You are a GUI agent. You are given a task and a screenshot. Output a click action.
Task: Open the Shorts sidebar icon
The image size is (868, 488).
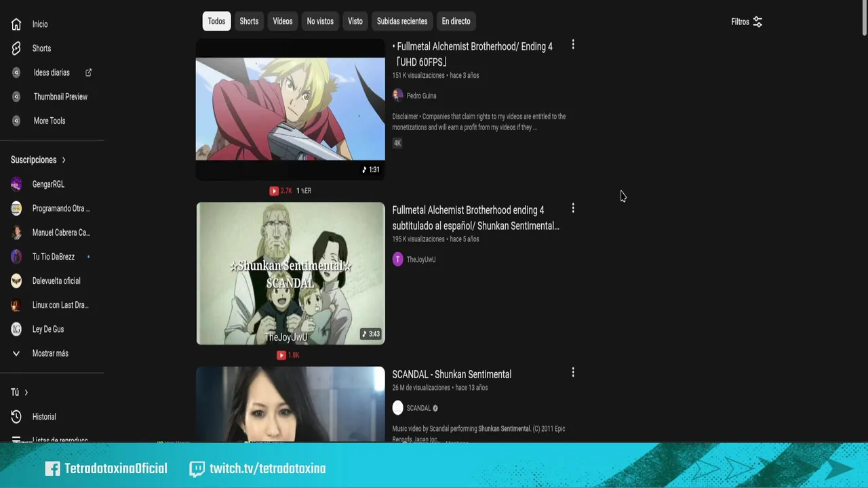click(x=16, y=48)
